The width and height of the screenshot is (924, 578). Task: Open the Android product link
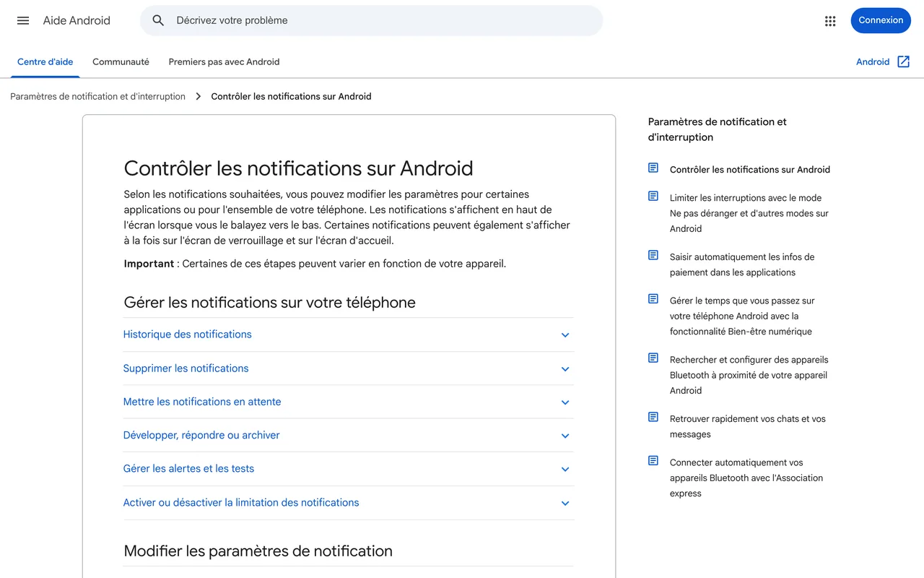[x=873, y=62]
